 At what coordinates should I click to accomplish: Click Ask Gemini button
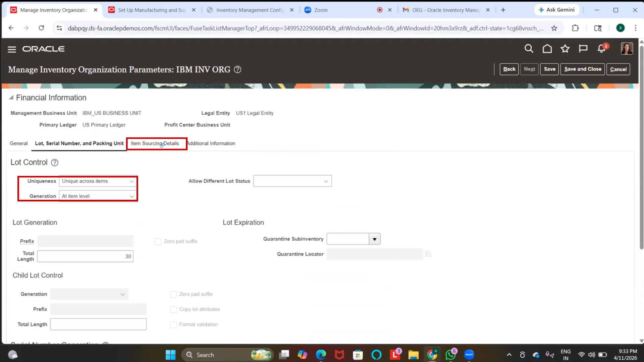[x=557, y=10]
